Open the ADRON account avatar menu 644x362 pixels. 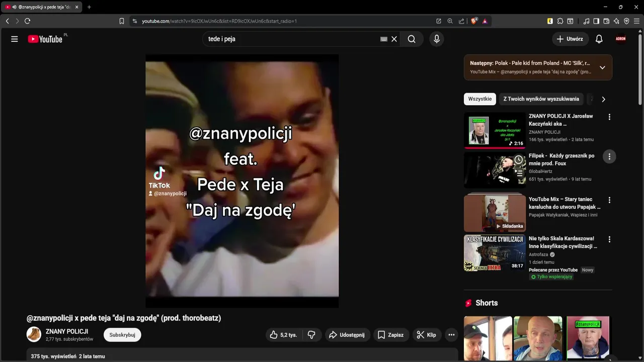621,39
